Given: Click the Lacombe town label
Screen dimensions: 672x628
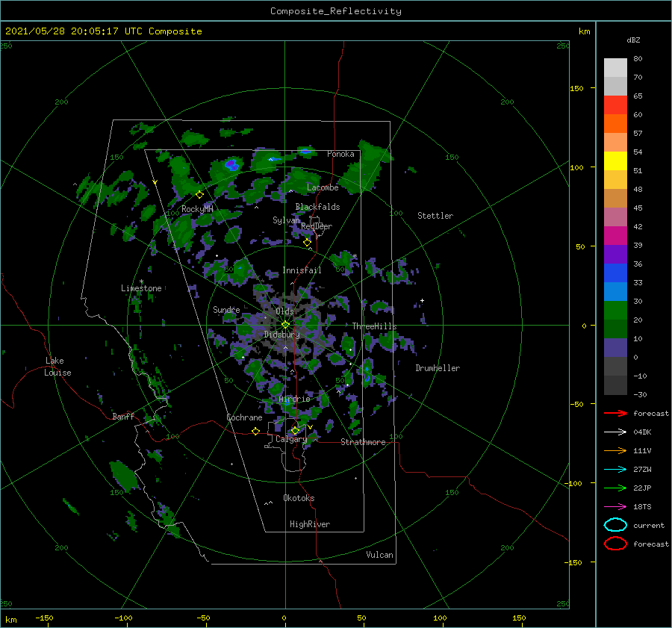Looking at the screenshot, I should 323,187.
